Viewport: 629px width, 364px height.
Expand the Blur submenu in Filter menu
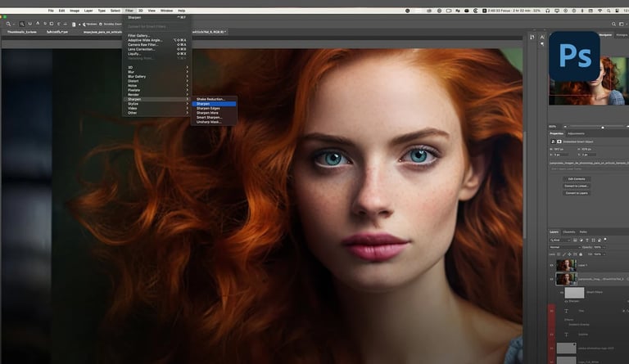[157, 72]
